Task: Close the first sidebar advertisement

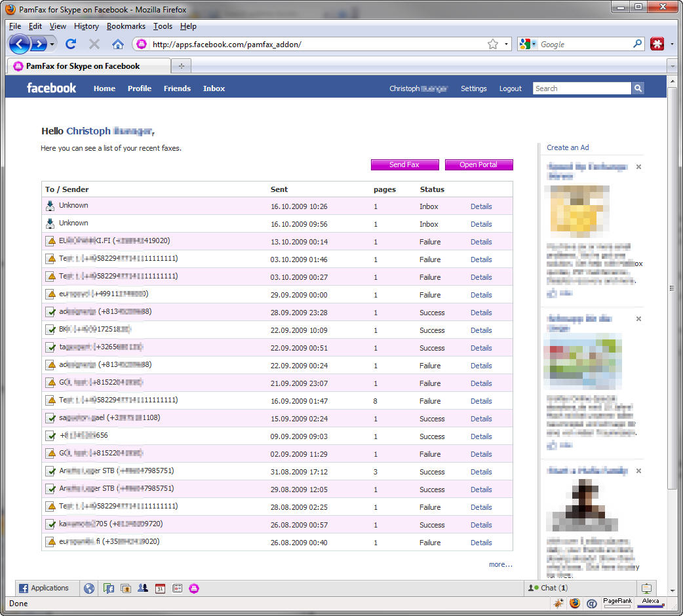Action: coord(638,166)
